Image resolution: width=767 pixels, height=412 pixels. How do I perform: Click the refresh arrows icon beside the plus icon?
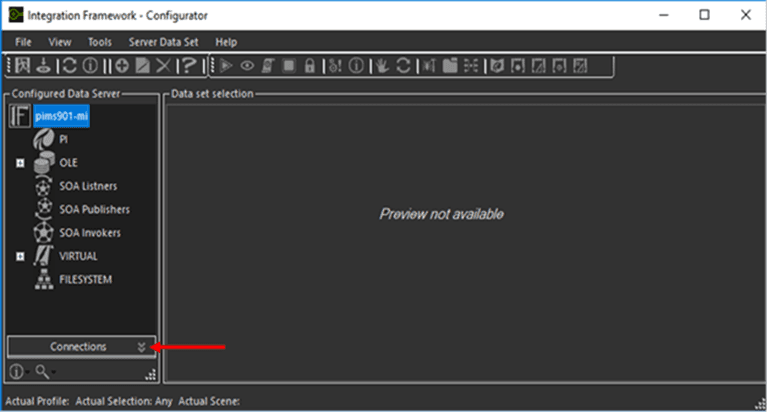[x=69, y=66]
